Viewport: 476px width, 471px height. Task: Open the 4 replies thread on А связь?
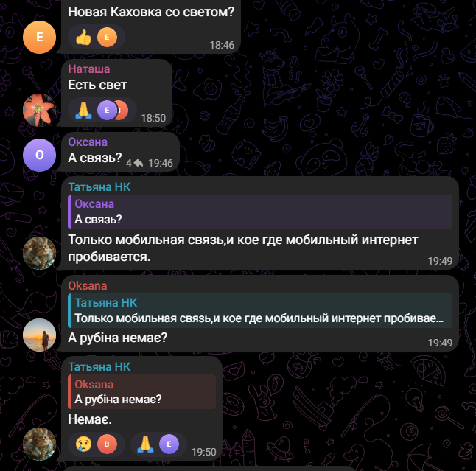[135, 163]
